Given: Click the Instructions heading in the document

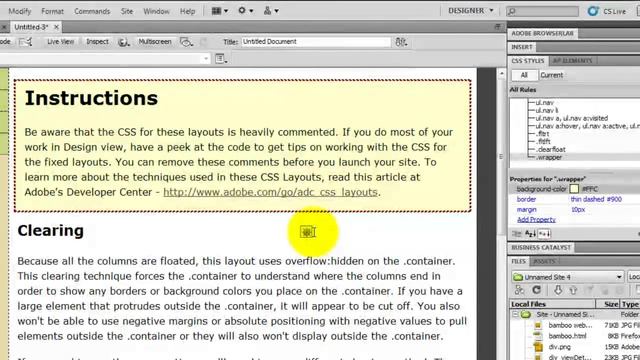Looking at the screenshot, I should coord(91,98).
